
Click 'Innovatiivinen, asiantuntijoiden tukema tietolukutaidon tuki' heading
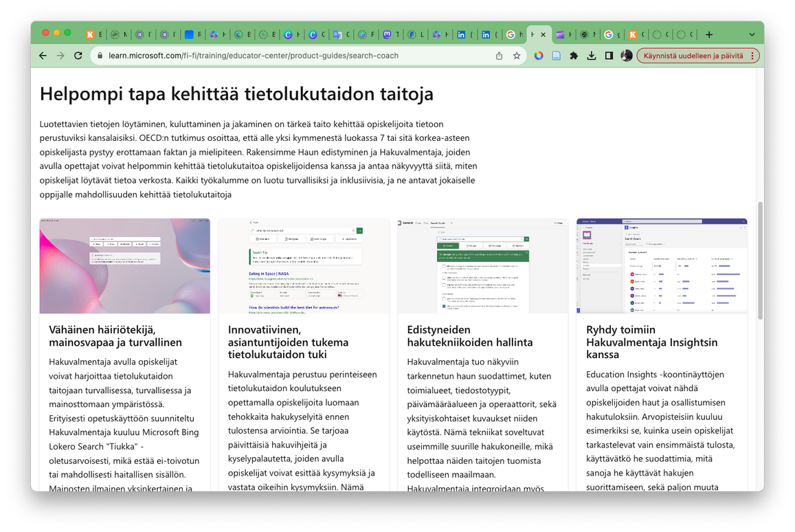click(x=288, y=342)
